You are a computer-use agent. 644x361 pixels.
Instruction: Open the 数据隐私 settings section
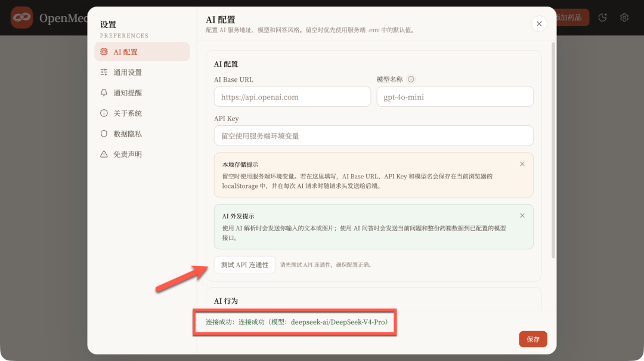142,134
